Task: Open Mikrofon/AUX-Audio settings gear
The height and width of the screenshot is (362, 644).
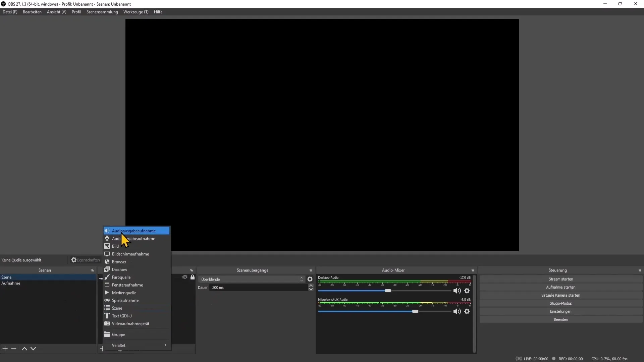Action: [467, 311]
